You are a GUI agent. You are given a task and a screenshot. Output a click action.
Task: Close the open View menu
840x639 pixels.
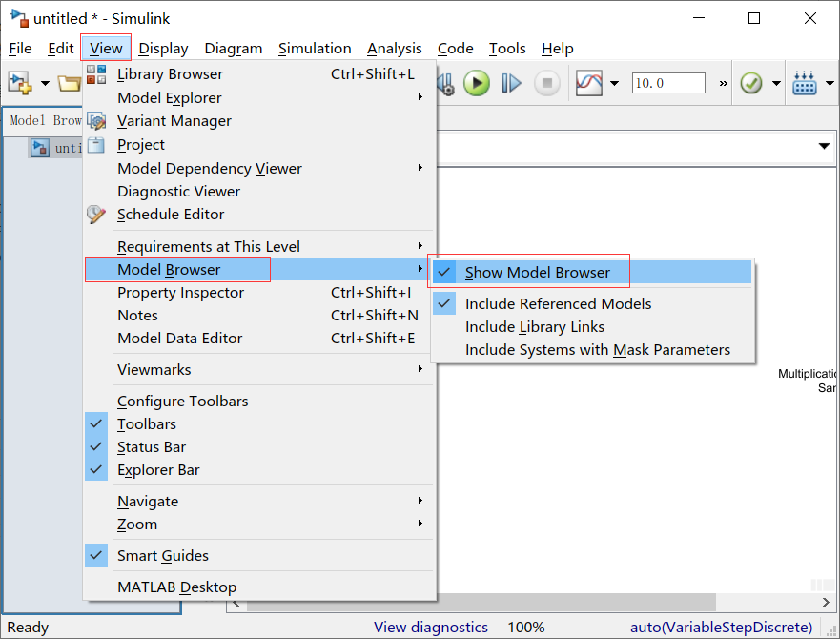106,49
